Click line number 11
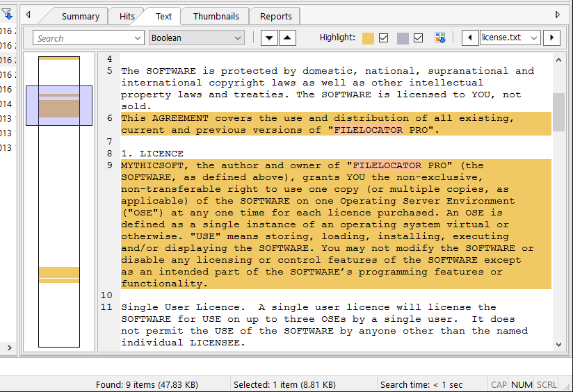This screenshot has width=573, height=392. pos(106,307)
